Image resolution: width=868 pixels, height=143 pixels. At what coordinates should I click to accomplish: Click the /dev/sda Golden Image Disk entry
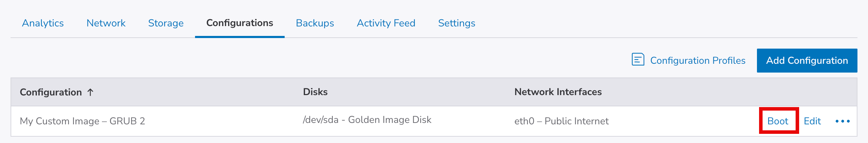(x=367, y=120)
